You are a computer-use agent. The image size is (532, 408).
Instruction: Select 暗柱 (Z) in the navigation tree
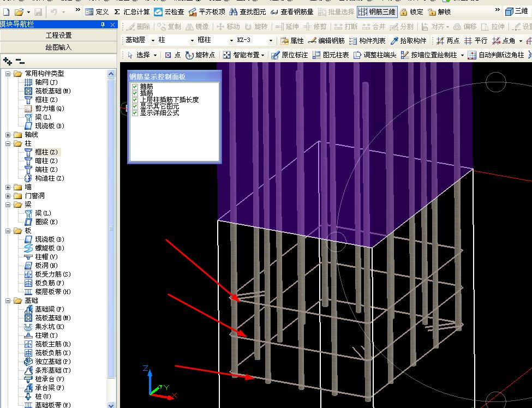coord(46,161)
